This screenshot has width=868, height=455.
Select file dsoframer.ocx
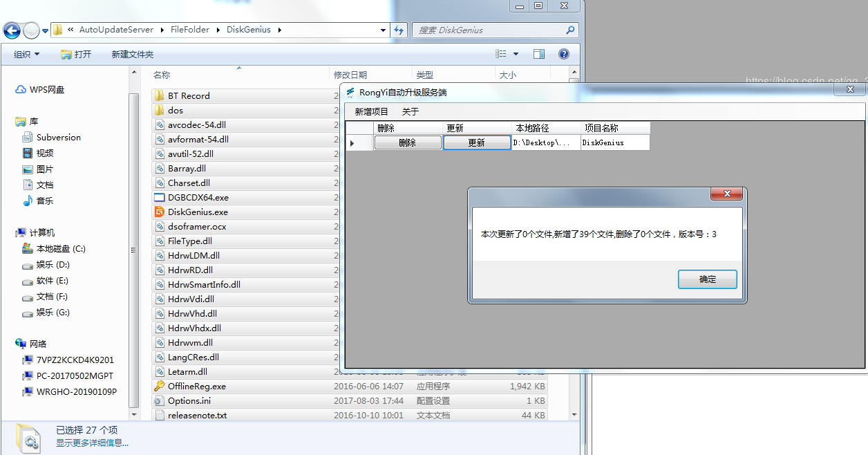click(196, 226)
